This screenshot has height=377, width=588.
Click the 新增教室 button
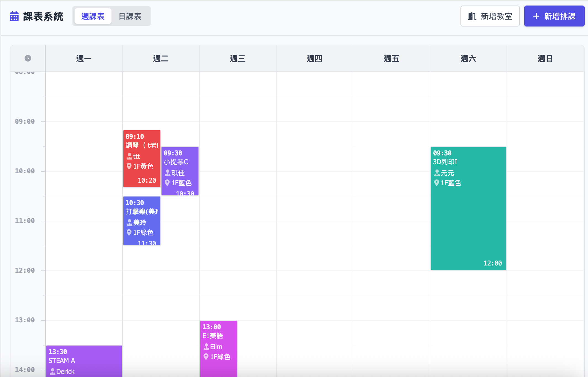coord(490,16)
